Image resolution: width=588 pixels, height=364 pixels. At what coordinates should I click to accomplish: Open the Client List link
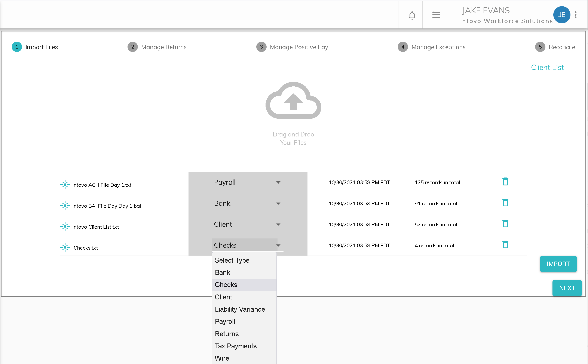[x=547, y=67]
